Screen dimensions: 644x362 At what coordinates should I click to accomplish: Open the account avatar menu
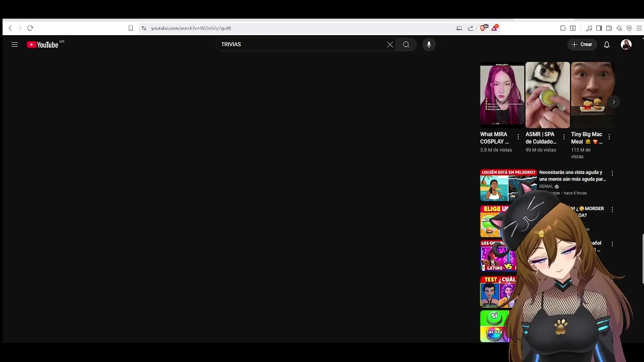click(x=626, y=45)
